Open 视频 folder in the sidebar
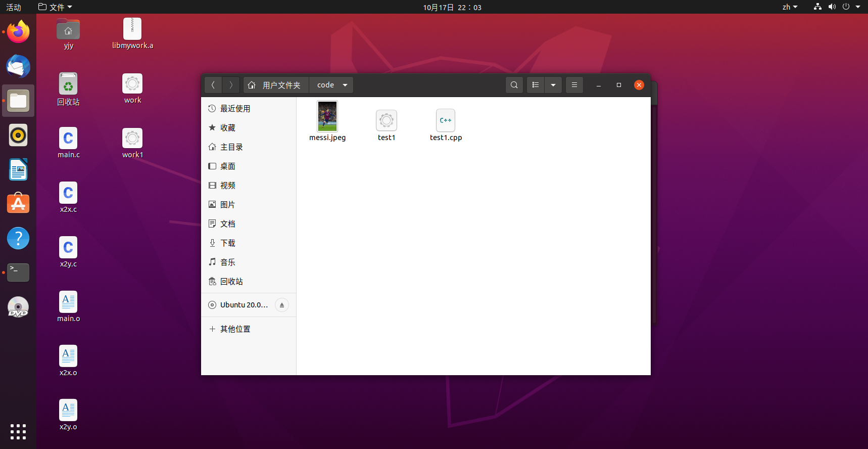Image resolution: width=868 pixels, height=449 pixels. (249, 186)
